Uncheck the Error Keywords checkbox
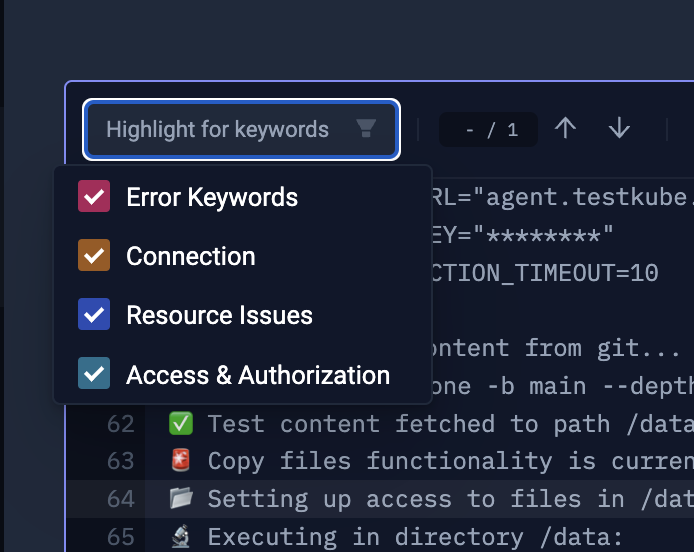 94,197
